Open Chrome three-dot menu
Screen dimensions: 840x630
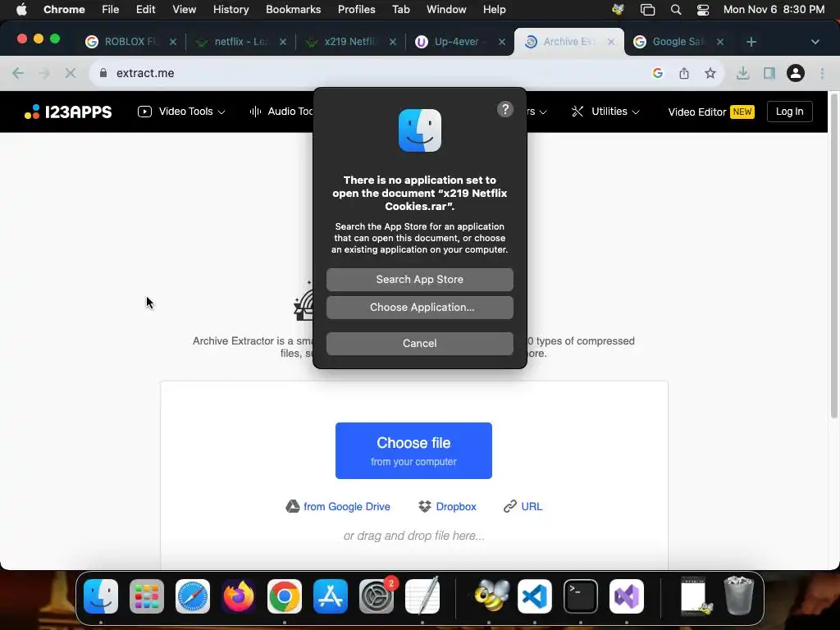[x=822, y=73]
